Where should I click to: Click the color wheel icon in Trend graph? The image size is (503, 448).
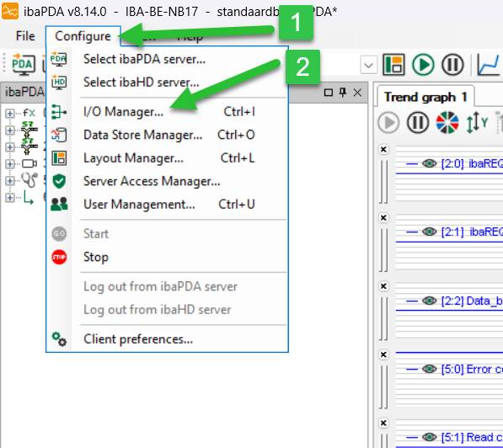click(x=447, y=122)
